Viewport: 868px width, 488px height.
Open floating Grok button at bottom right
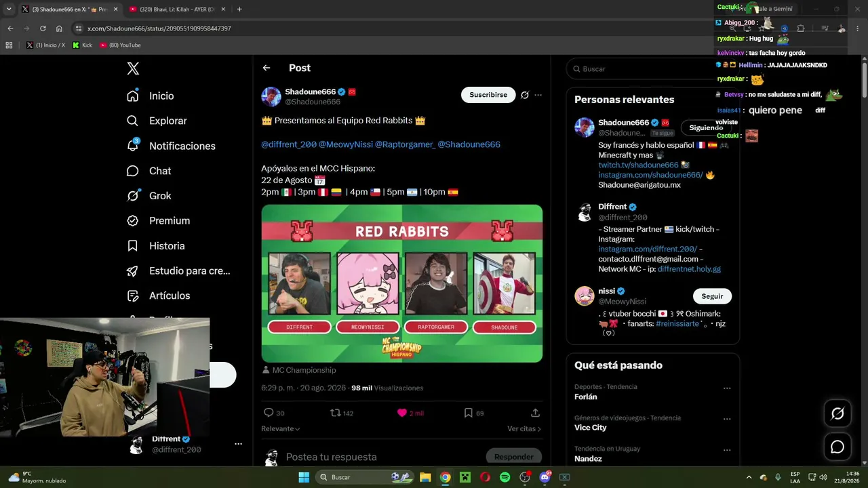[x=837, y=413]
